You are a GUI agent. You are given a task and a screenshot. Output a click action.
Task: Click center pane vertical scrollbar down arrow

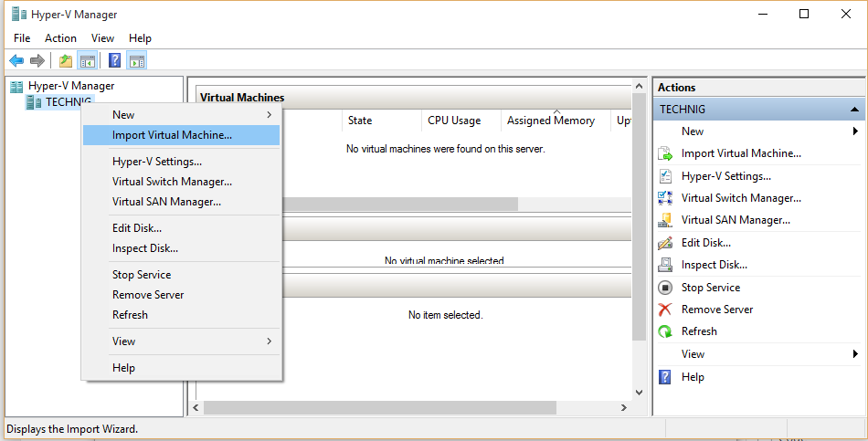639,393
